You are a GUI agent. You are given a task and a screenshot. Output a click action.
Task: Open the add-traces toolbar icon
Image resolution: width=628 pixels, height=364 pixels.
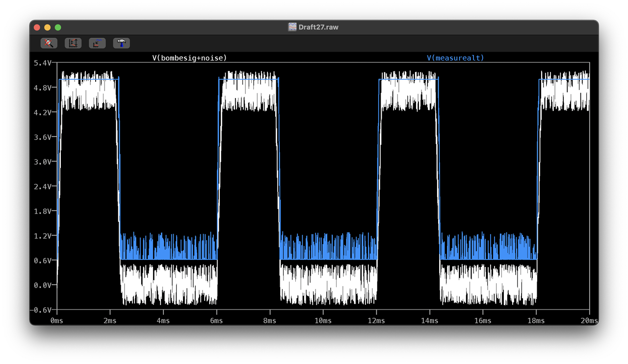tap(97, 43)
